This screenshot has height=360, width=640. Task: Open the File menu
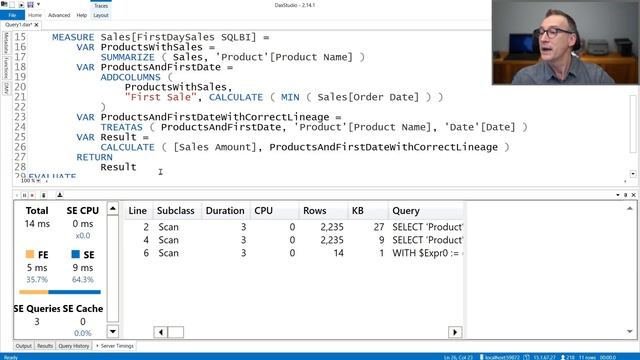(x=12, y=15)
